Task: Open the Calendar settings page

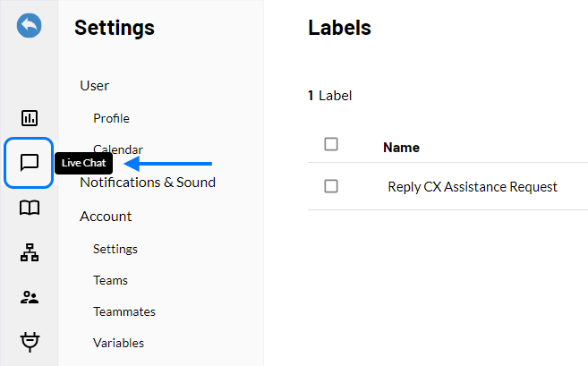Action: 118,149
